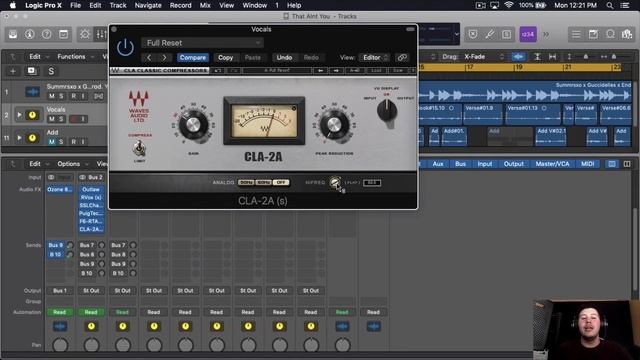This screenshot has height=360, width=640.
Task: Open the Outlaw plugin slot
Action: (91, 190)
